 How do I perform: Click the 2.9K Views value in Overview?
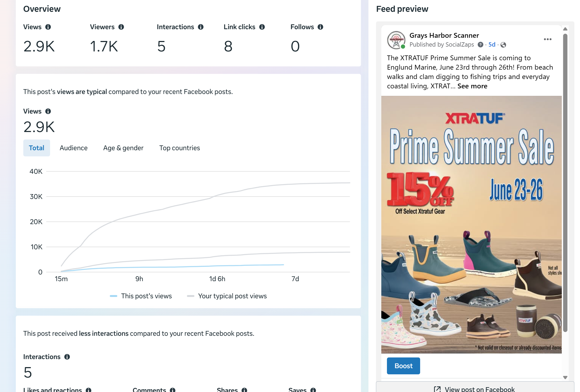(x=39, y=46)
